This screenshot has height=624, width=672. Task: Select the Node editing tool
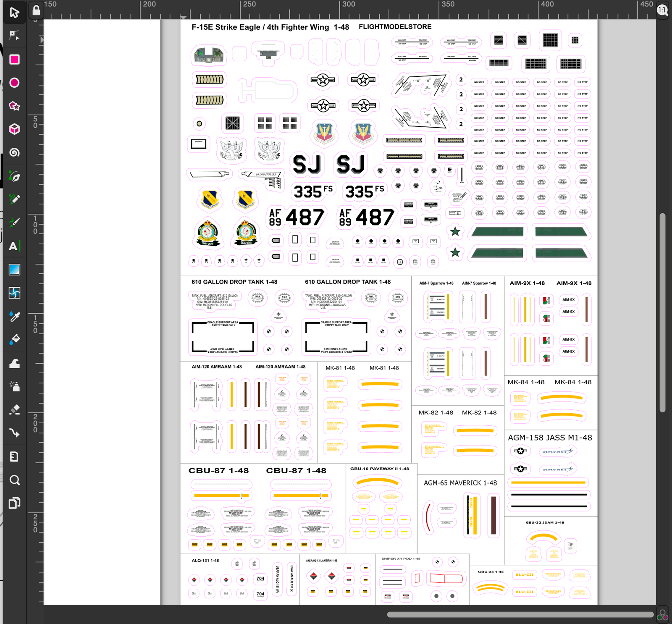click(14, 36)
